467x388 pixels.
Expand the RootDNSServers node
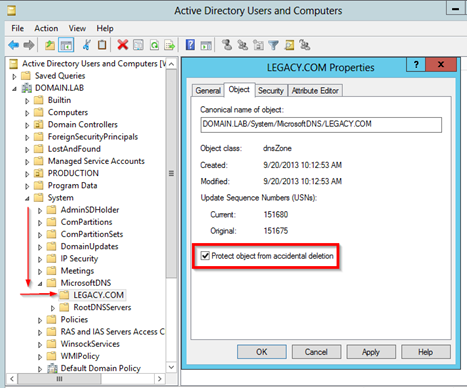pos(53,308)
